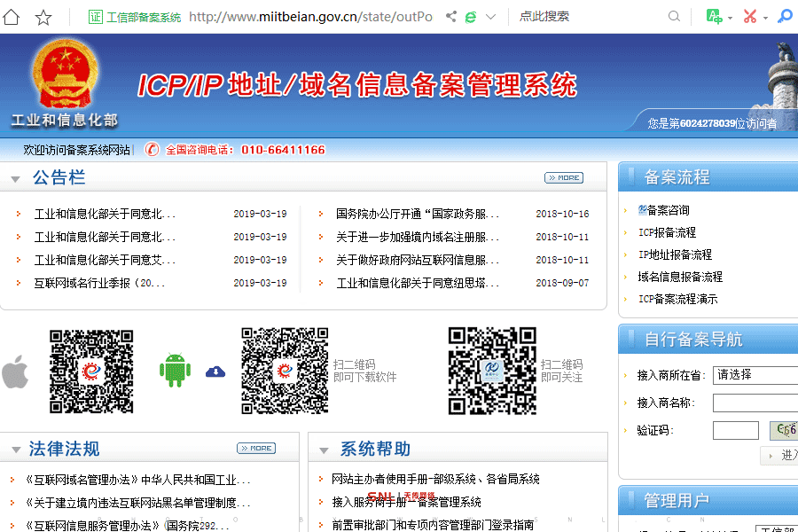This screenshot has width=798, height=532.
Task: Click the browser Home icon
Action: click(9, 16)
